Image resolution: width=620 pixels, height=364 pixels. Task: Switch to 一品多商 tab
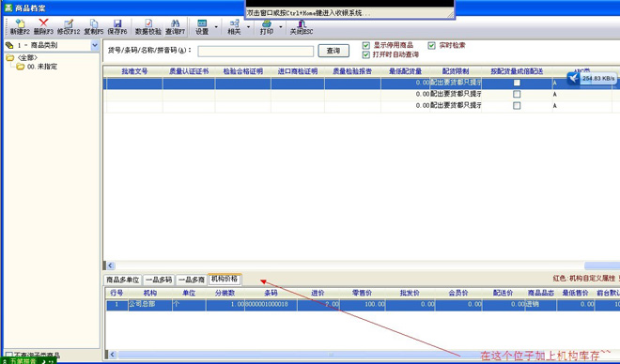pos(192,280)
